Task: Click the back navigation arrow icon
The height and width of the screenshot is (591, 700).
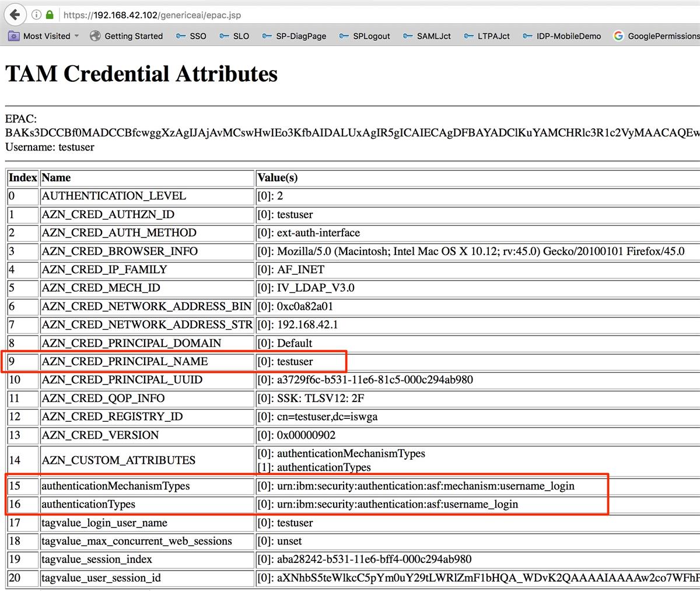Action: [15, 15]
